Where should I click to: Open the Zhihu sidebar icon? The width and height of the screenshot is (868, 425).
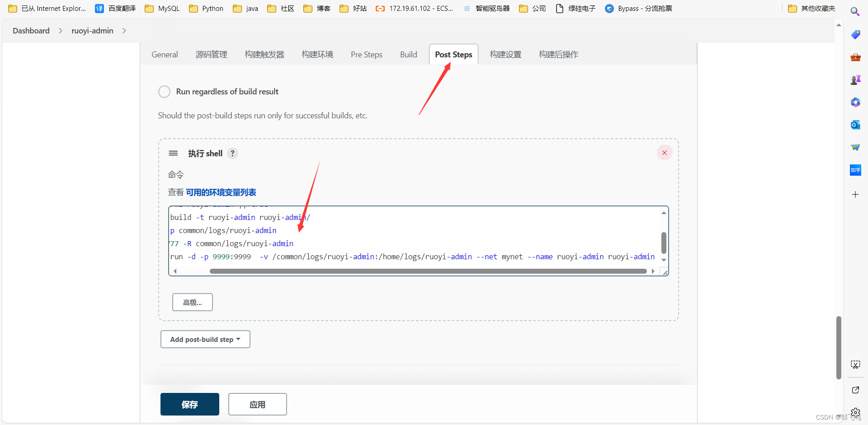coord(855,170)
